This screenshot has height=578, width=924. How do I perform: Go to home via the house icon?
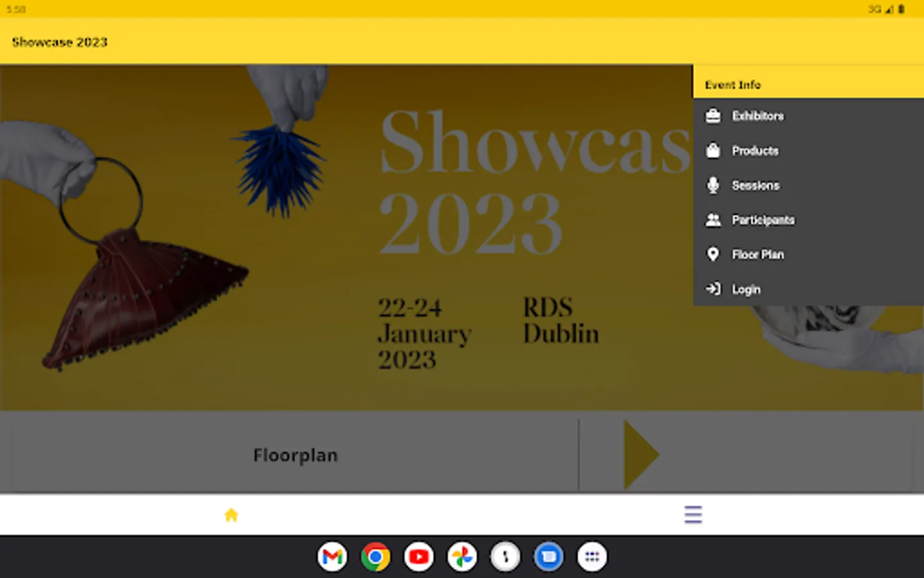click(231, 514)
